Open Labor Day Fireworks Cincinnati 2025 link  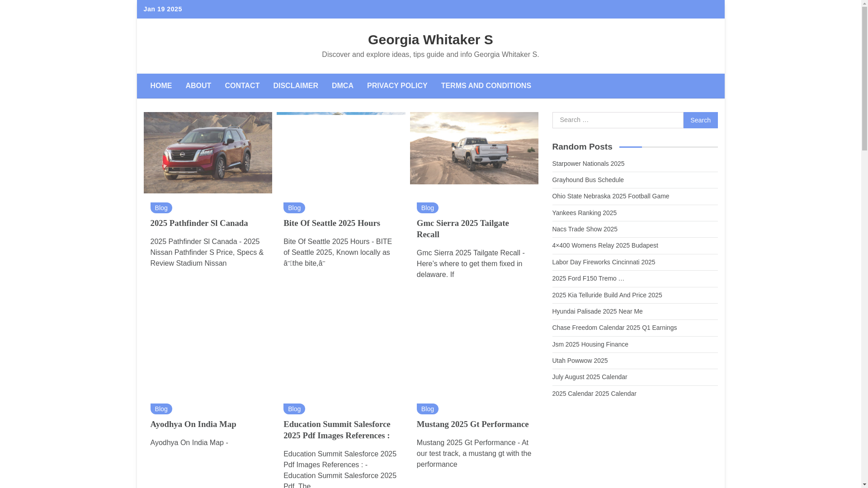[603, 262]
